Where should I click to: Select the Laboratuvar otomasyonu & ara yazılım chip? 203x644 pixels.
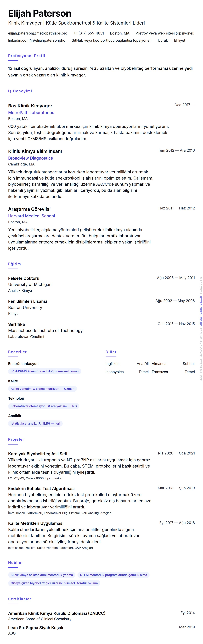tap(44, 406)
